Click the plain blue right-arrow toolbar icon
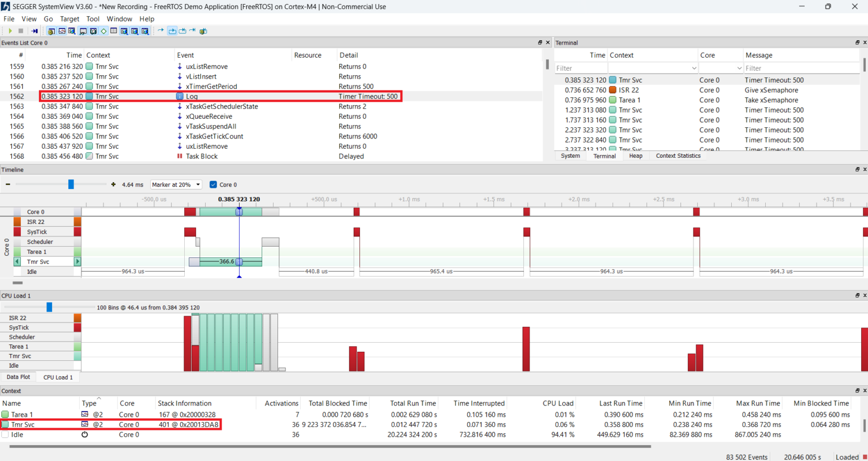Viewport: 868px width, 461px height. pyautogui.click(x=161, y=31)
